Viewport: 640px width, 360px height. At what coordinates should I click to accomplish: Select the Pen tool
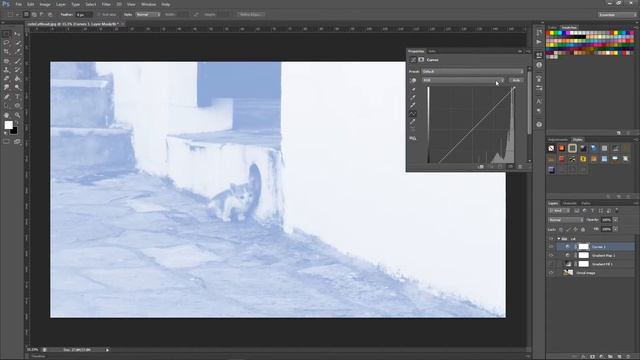point(7,97)
